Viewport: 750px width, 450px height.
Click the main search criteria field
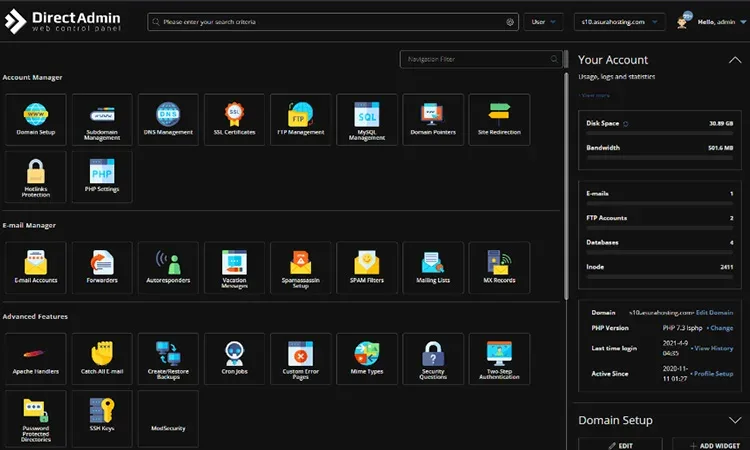pyautogui.click(x=333, y=22)
